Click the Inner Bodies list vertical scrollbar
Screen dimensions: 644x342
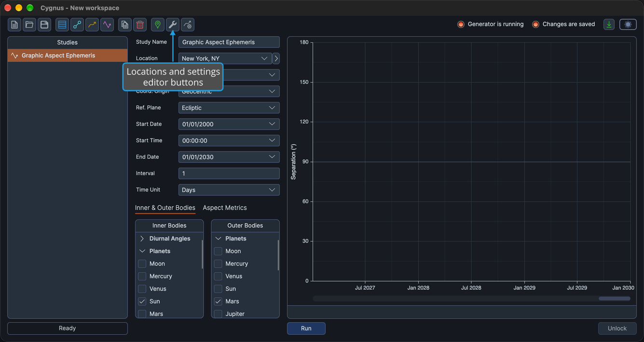pos(202,255)
